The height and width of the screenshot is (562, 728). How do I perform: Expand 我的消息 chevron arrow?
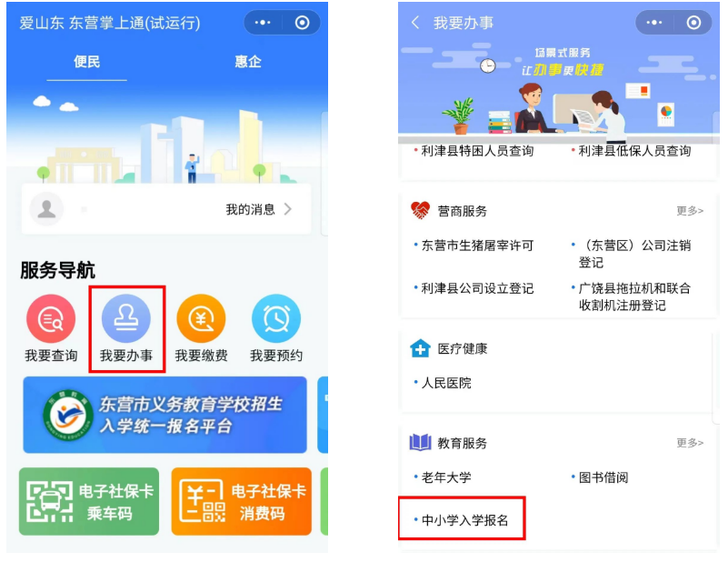coord(288,209)
